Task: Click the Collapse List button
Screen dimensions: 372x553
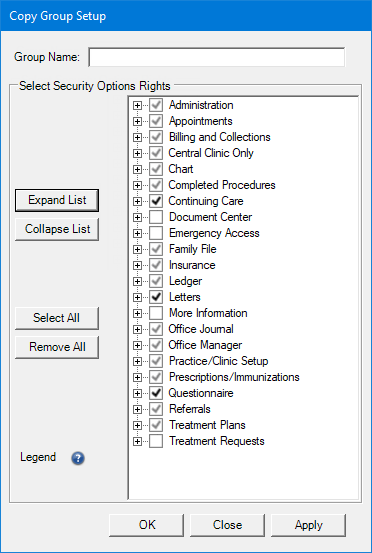Action: coord(57,229)
